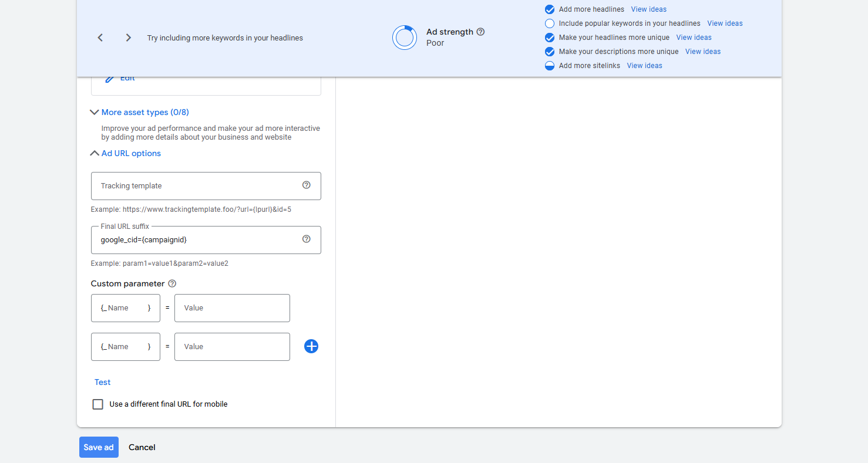Click Tracking template help icon

[306, 185]
